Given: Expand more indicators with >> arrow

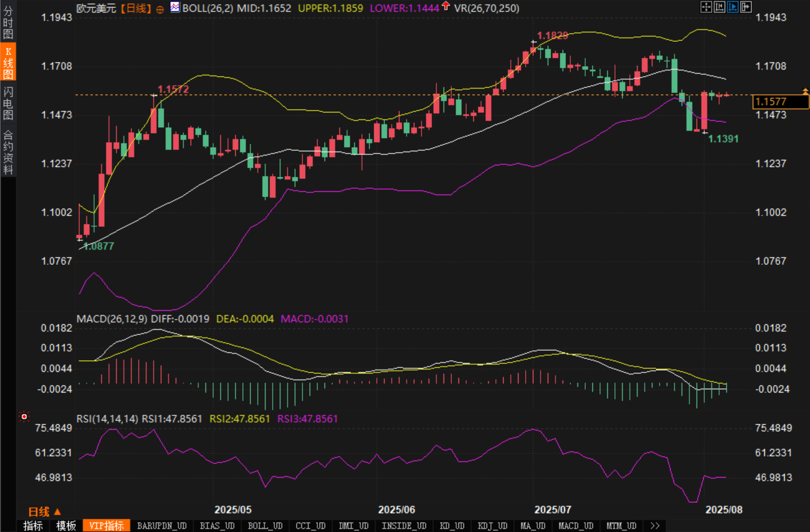Looking at the screenshot, I should 655,526.
